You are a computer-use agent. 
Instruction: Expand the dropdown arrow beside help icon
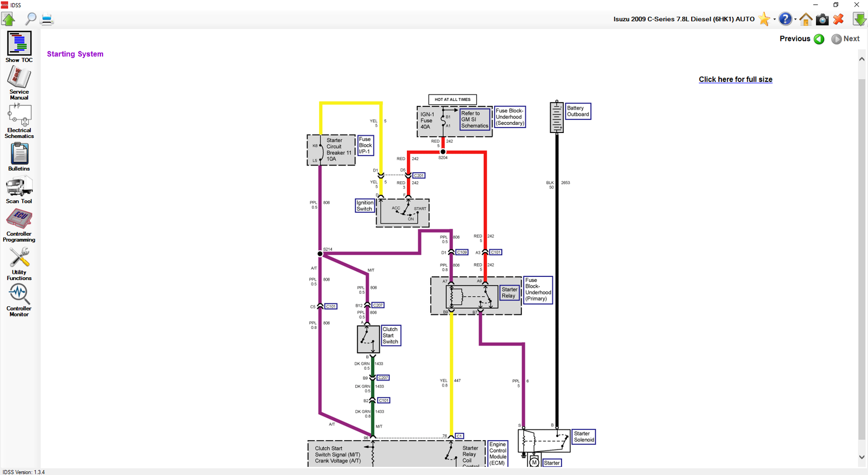(x=795, y=20)
